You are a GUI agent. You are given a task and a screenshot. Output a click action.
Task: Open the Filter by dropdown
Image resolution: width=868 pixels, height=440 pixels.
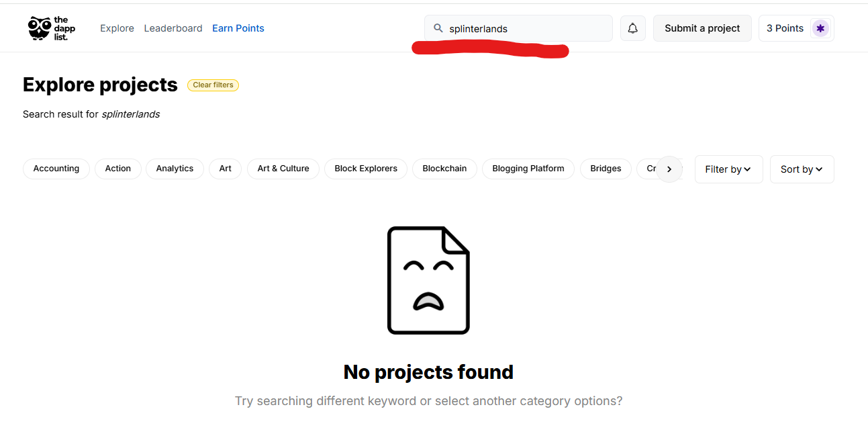tap(728, 169)
